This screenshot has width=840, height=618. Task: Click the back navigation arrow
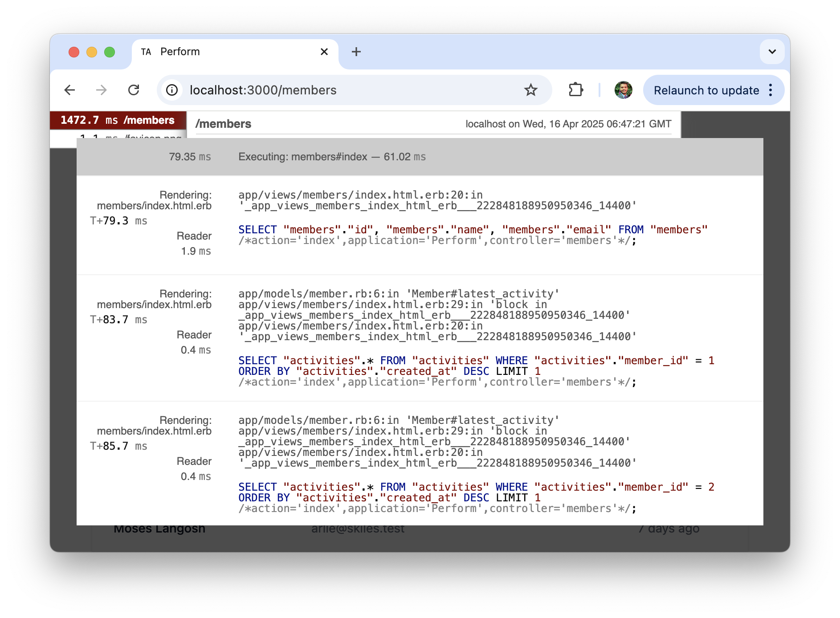pos(69,90)
